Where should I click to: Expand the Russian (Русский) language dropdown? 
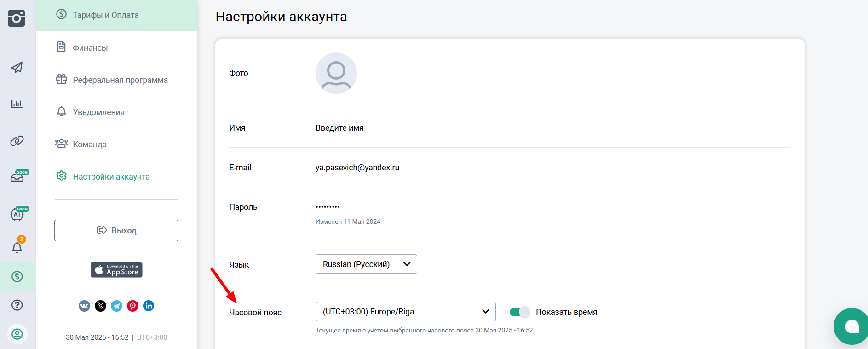click(x=366, y=264)
